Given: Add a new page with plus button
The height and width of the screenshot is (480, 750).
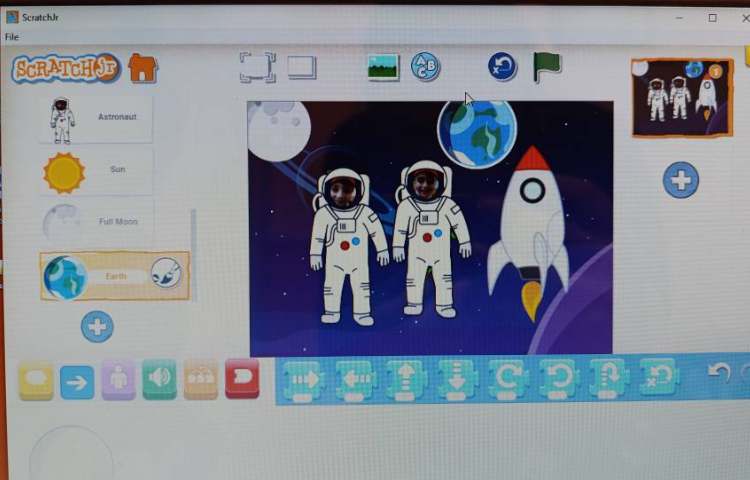Looking at the screenshot, I should 681,181.
